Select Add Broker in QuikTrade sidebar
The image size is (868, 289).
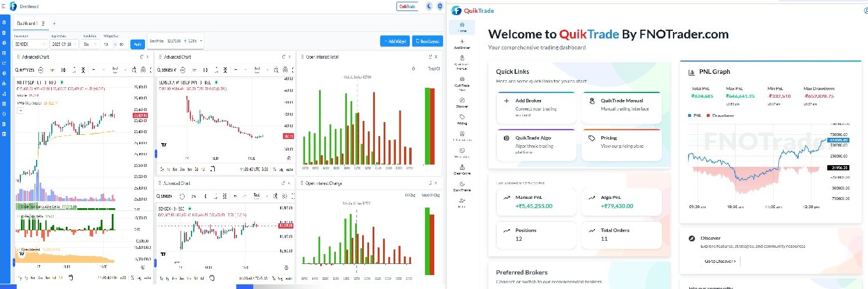pos(462,44)
